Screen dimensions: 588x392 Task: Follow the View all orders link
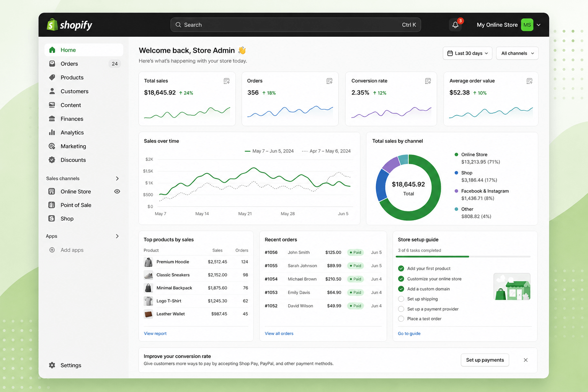point(279,334)
